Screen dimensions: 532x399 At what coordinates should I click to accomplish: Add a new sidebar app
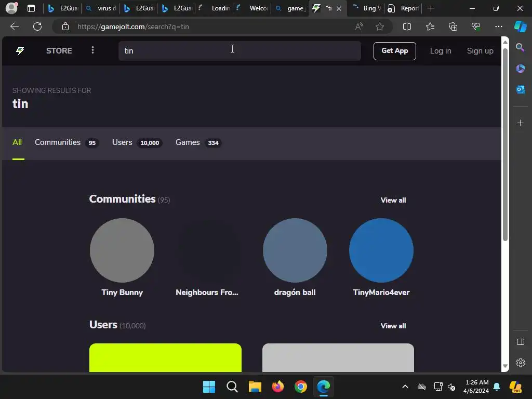[x=520, y=123]
